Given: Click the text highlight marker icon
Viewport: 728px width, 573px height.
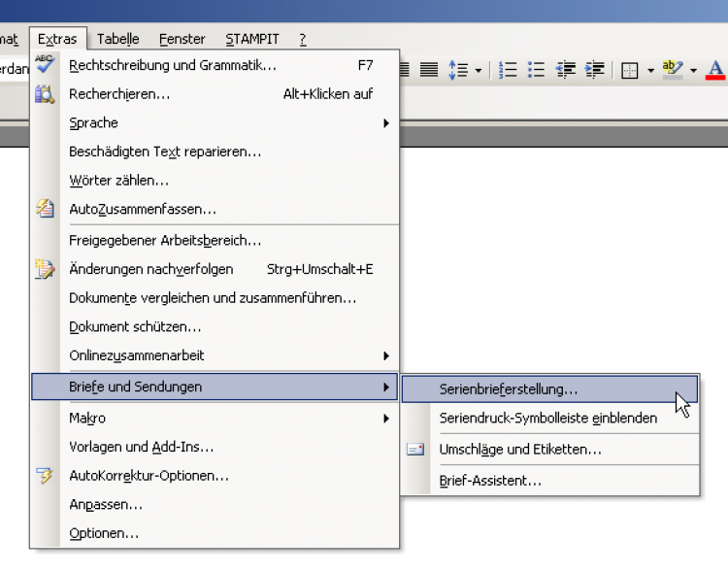Looking at the screenshot, I should coord(673,70).
